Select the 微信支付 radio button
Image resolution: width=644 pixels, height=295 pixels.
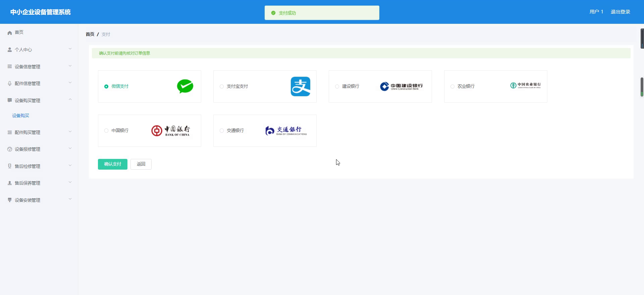pos(106,86)
